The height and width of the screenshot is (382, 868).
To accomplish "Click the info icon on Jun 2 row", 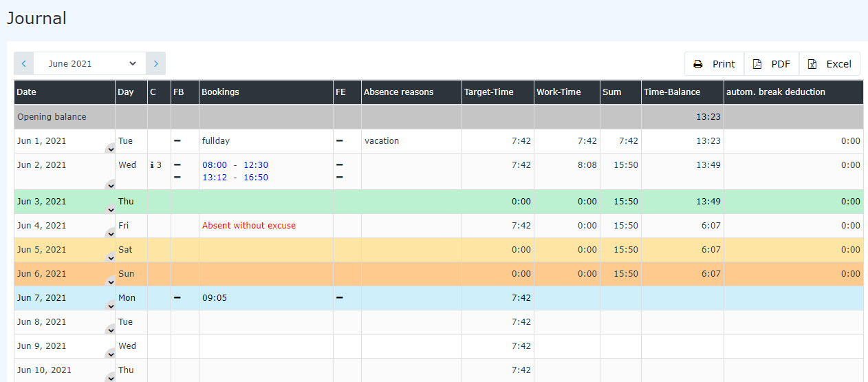I will point(152,165).
